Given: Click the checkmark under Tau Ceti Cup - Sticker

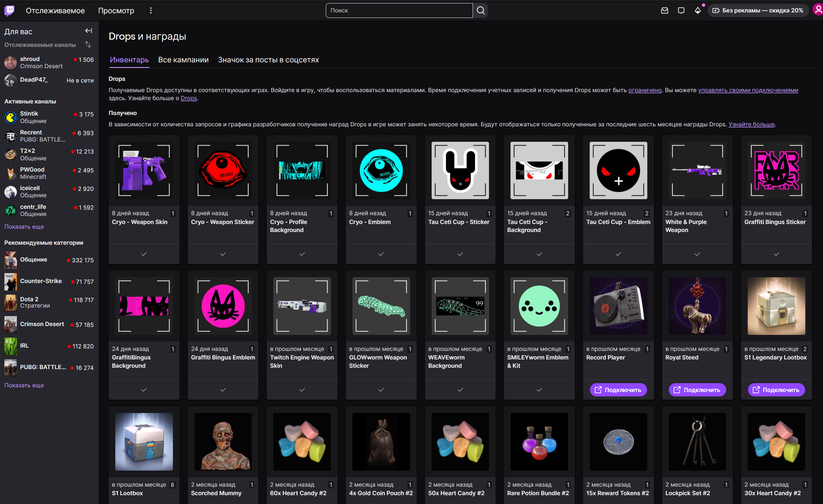Looking at the screenshot, I should click(460, 254).
